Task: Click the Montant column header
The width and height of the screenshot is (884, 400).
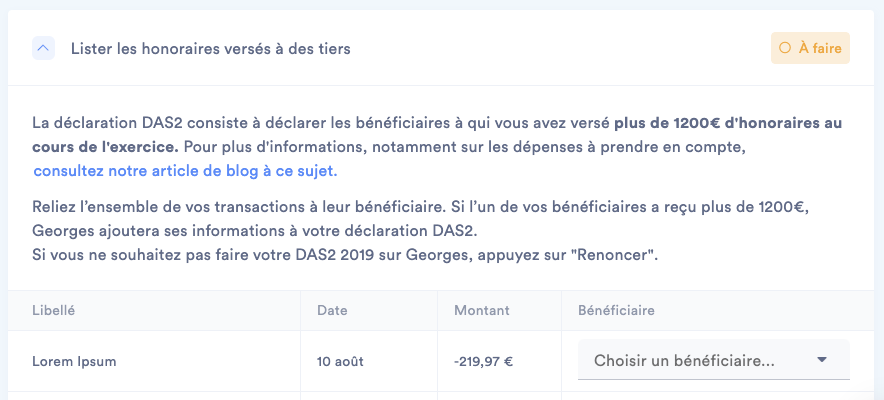Action: click(x=481, y=310)
